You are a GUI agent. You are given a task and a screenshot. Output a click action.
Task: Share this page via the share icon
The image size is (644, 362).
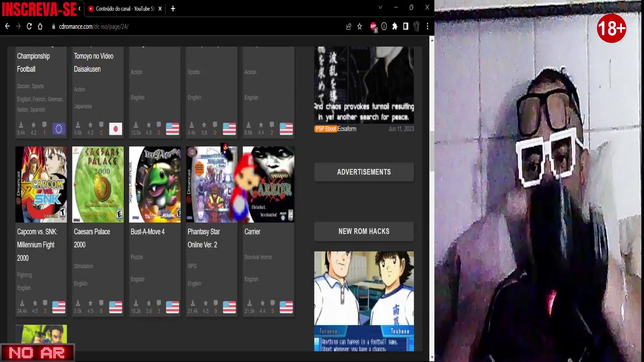coord(348,26)
